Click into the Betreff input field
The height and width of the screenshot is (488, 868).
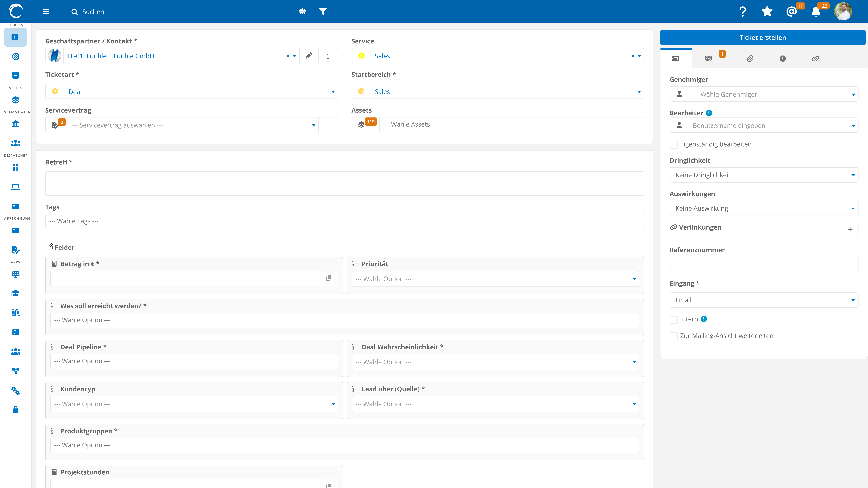(344, 184)
